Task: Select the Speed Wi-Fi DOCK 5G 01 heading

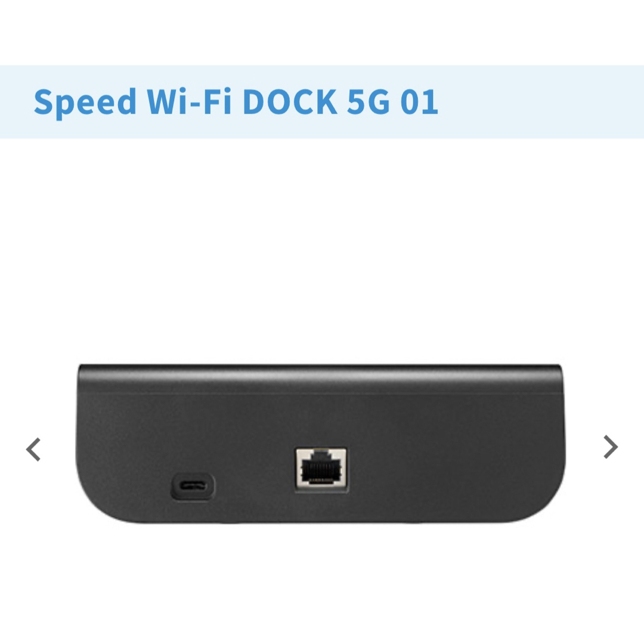Action: [x=236, y=102]
